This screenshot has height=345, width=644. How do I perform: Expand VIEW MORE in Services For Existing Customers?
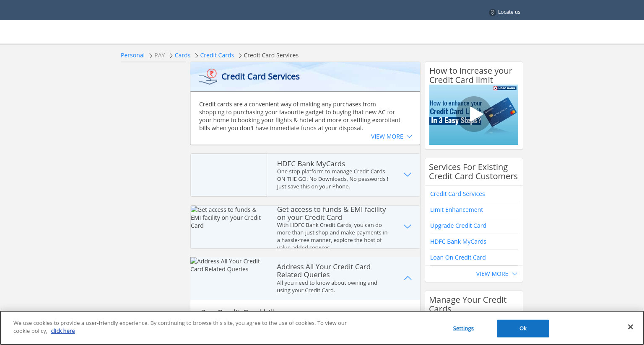496,274
